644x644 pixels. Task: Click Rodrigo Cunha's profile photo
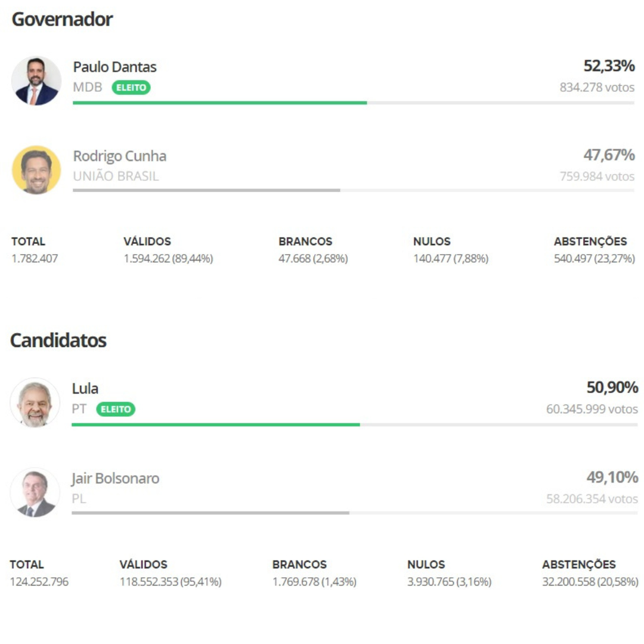point(36,170)
